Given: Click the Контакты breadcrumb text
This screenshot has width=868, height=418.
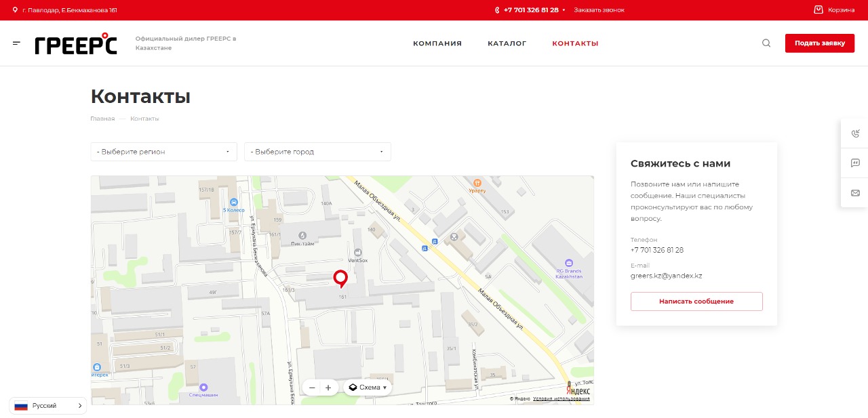Looking at the screenshot, I should (x=144, y=119).
